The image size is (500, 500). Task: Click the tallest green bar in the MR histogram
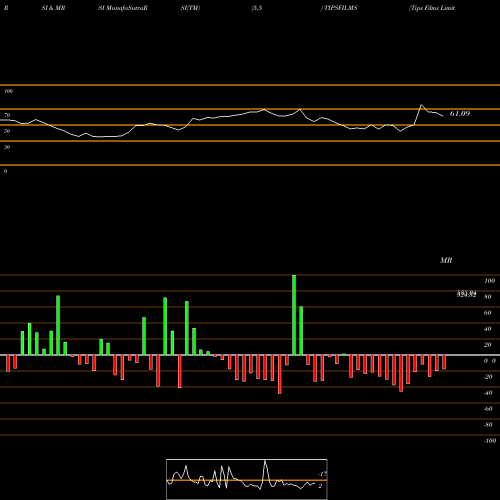(294, 315)
